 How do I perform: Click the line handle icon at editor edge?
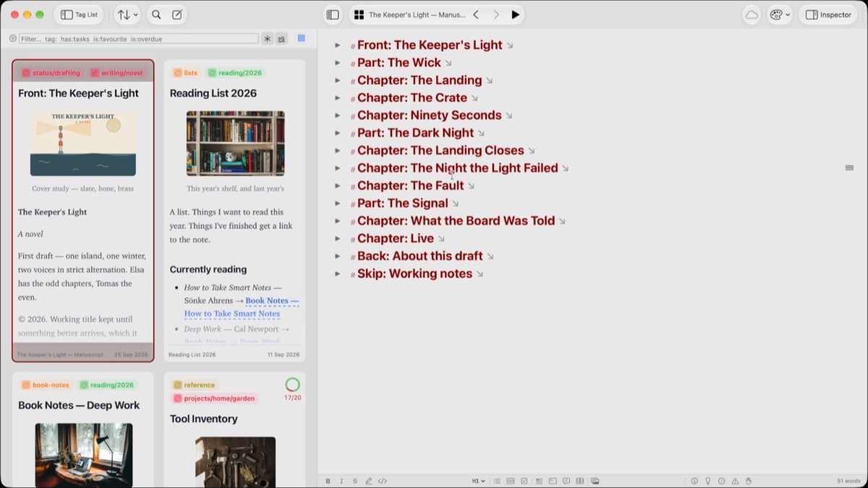[849, 168]
